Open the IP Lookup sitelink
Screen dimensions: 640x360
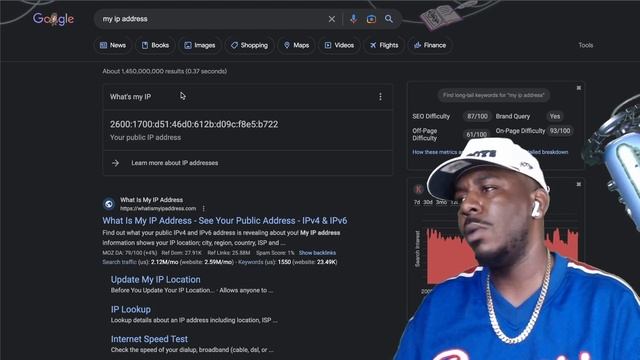tap(131, 309)
